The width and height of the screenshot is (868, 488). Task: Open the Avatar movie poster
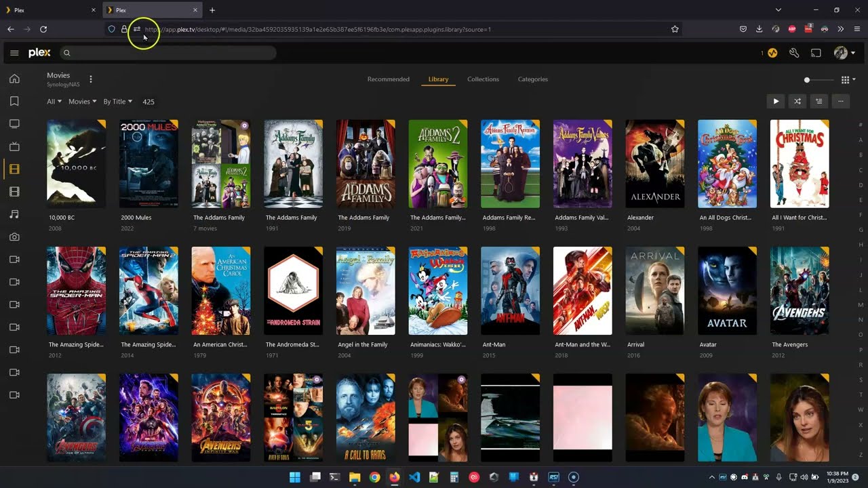click(x=727, y=290)
